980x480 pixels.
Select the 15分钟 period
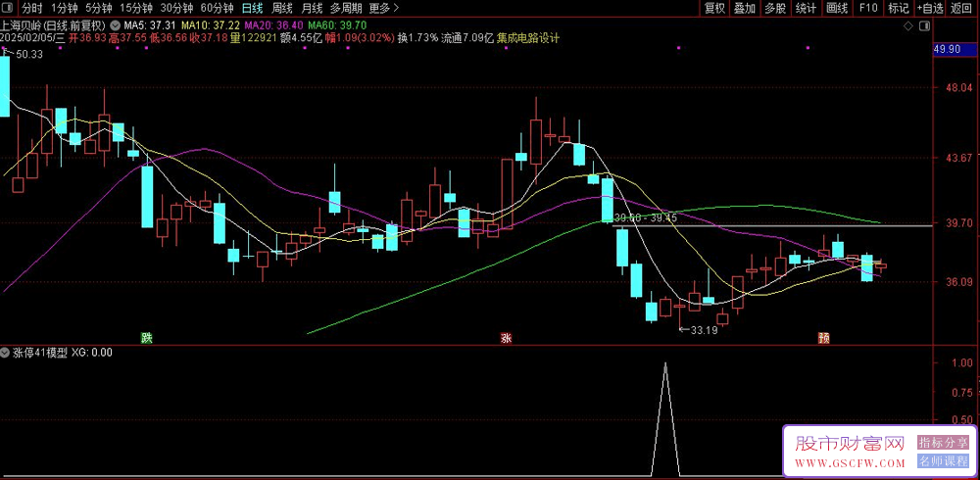tap(135, 8)
